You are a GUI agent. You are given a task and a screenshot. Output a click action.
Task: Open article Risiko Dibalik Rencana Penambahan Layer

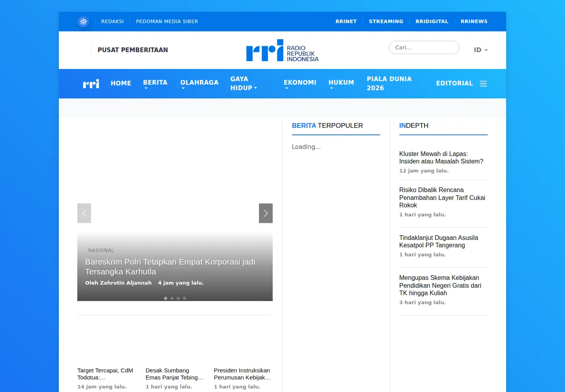pos(442,198)
